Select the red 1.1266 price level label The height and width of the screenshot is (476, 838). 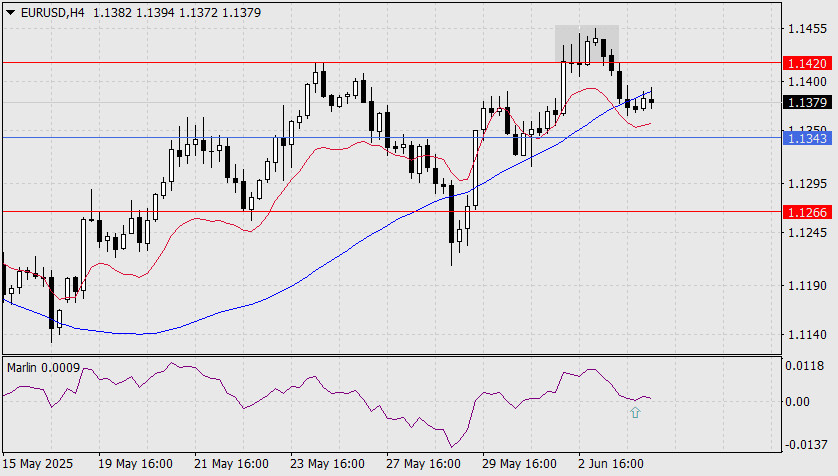click(x=808, y=212)
